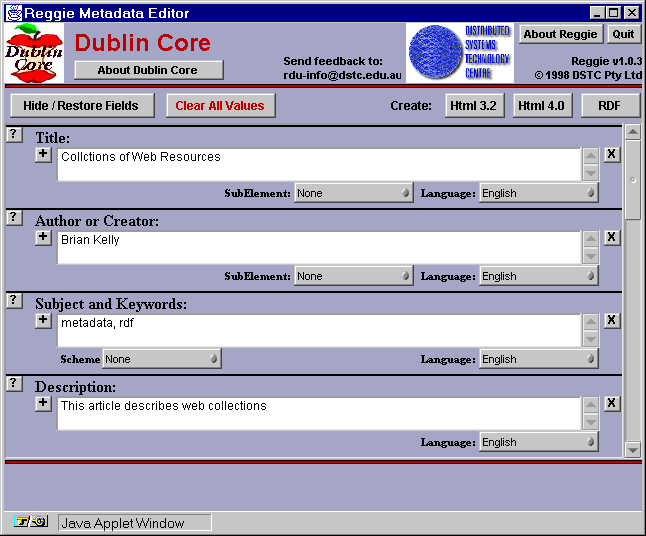
Task: Click the Clear All Values button
Action: click(x=221, y=106)
